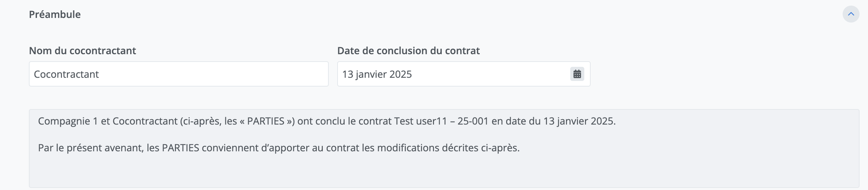Screen dimensions: 868x190
Task: Focus the Nom du cocontractant input field
Action: point(178,74)
